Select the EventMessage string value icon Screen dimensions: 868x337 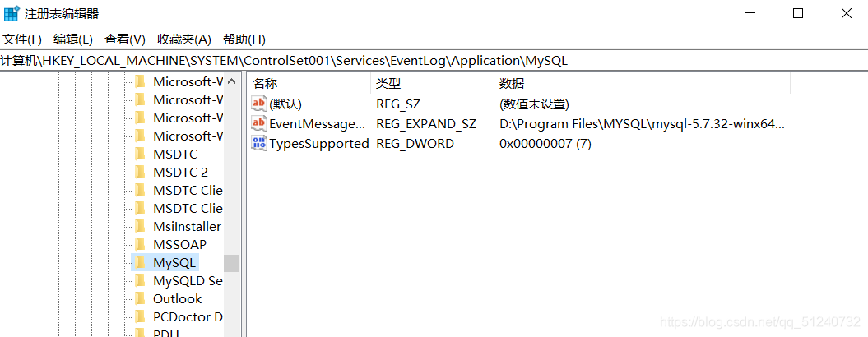[x=259, y=123]
